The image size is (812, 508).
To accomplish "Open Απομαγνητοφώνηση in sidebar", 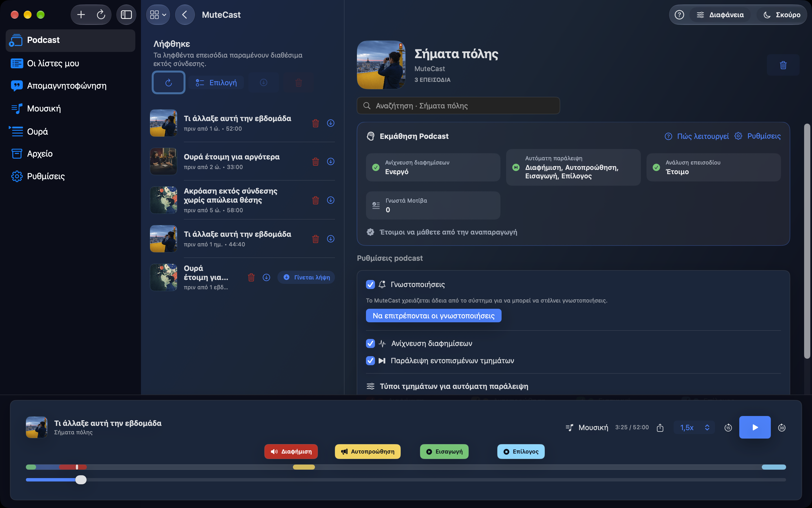I will click(70, 86).
